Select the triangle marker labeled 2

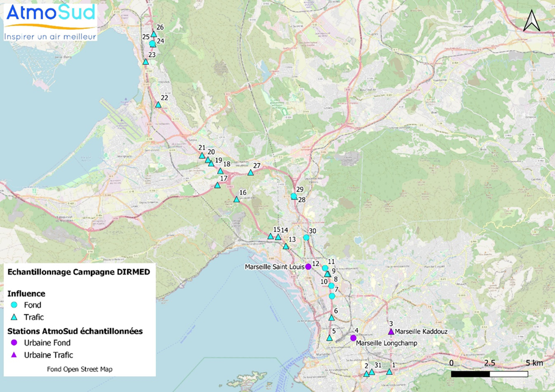tap(366, 374)
